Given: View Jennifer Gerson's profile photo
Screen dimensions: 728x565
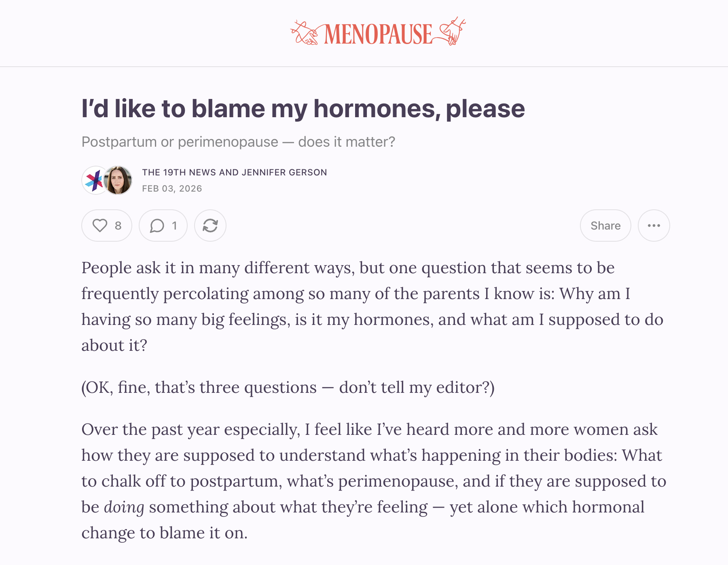Looking at the screenshot, I should tap(118, 180).
